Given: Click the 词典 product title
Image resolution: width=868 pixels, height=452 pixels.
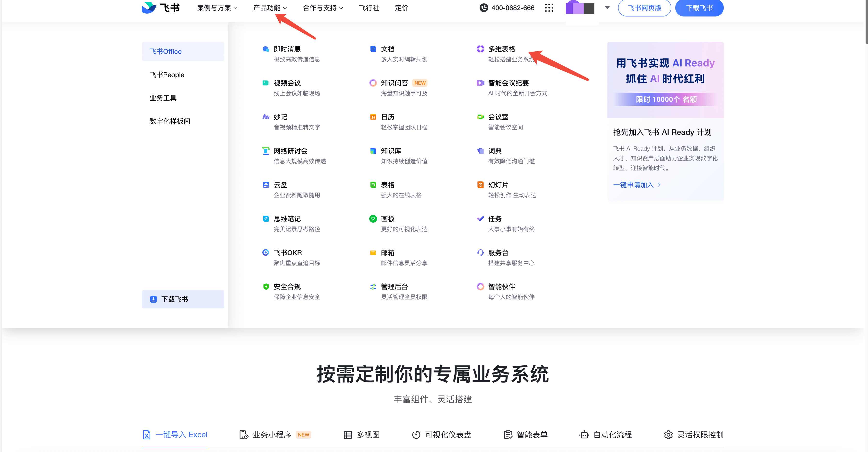Looking at the screenshot, I should [x=495, y=151].
